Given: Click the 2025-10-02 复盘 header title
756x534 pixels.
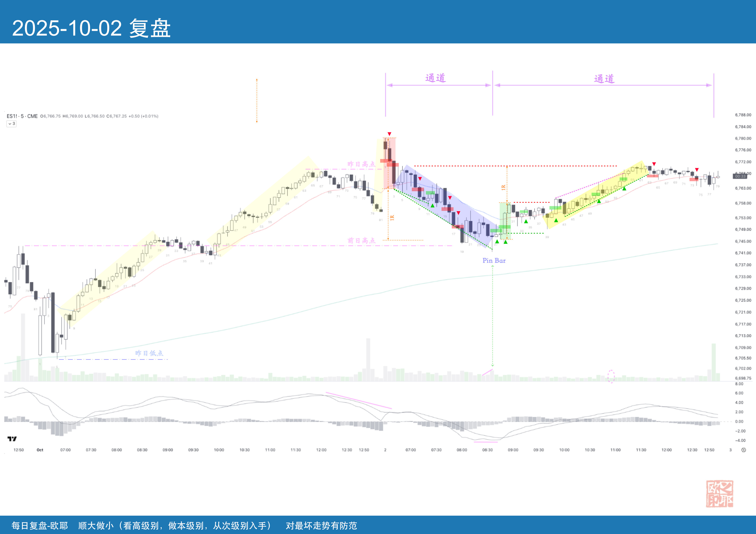Looking at the screenshot, I should pos(92,28).
